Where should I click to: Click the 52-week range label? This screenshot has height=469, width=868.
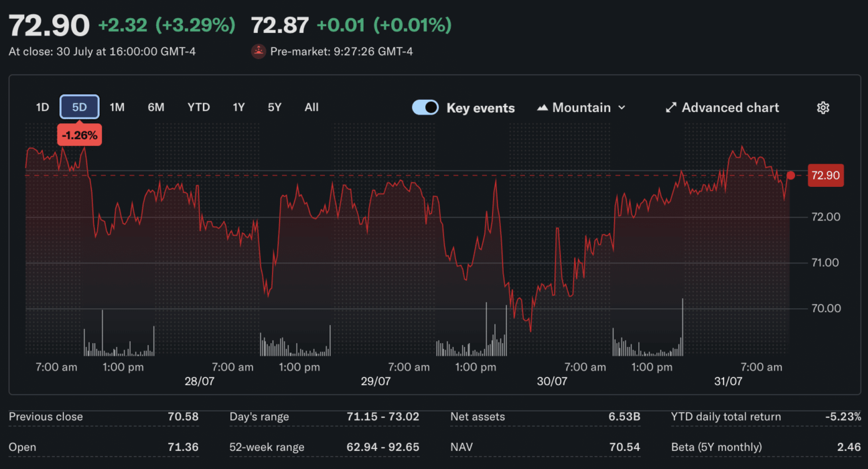[x=267, y=447]
